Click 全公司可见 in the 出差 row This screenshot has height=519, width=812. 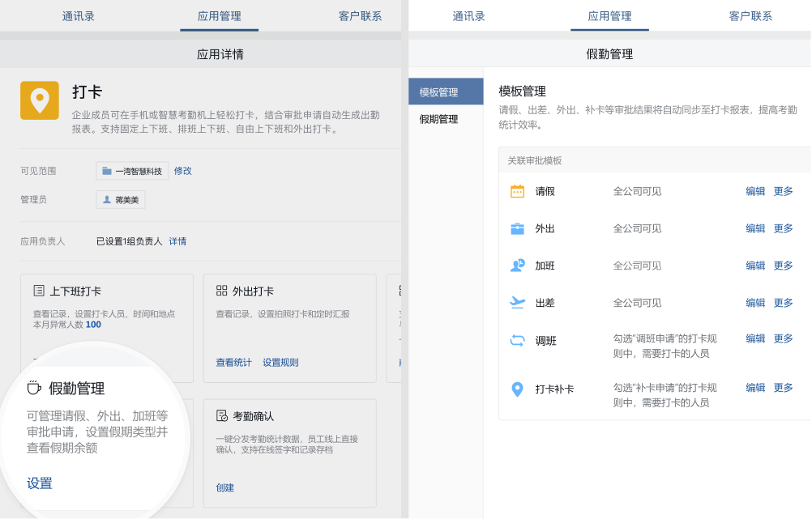click(x=638, y=303)
